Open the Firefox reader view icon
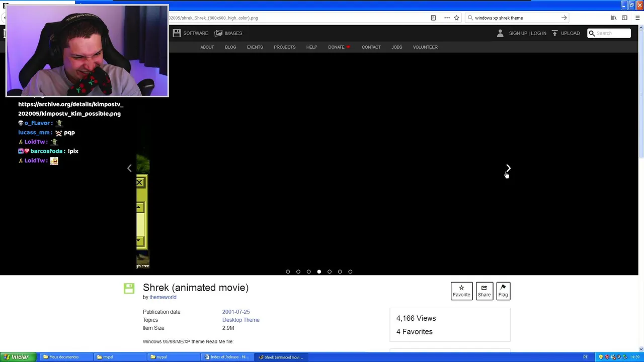The image size is (644, 362). pyautogui.click(x=433, y=18)
